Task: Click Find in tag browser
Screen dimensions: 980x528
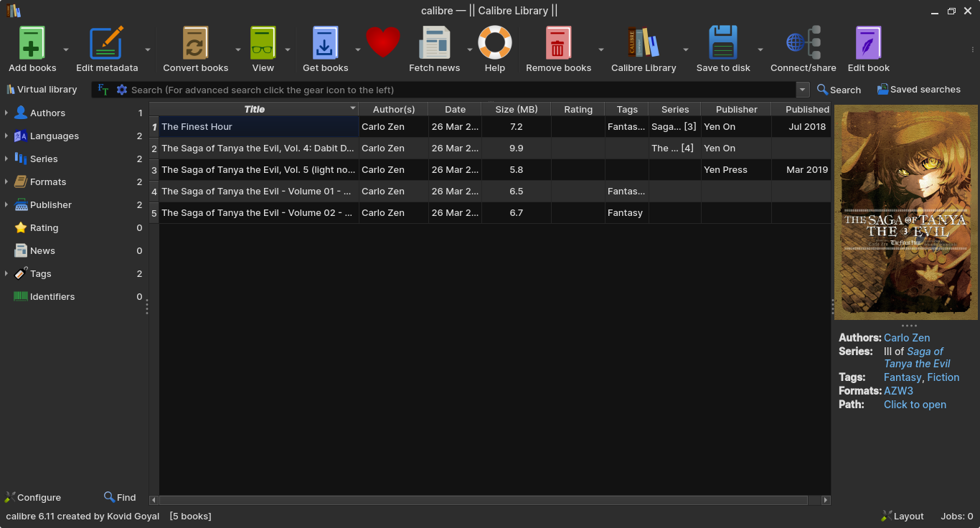Action: point(120,497)
